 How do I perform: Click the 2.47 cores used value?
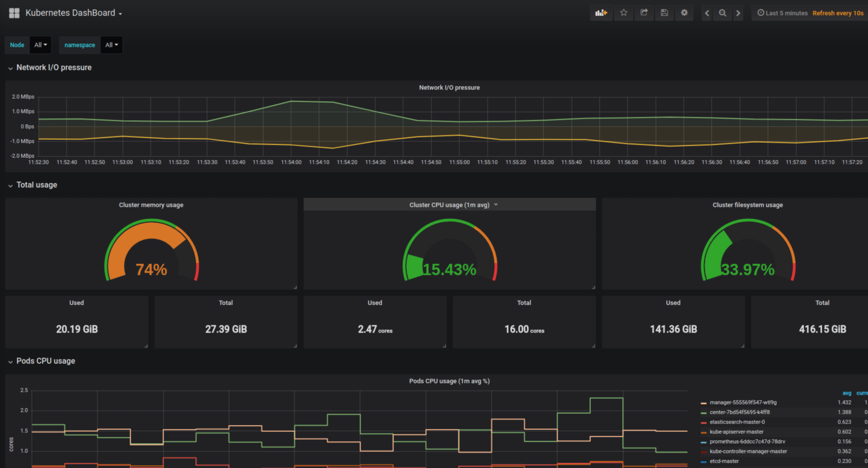click(x=375, y=329)
